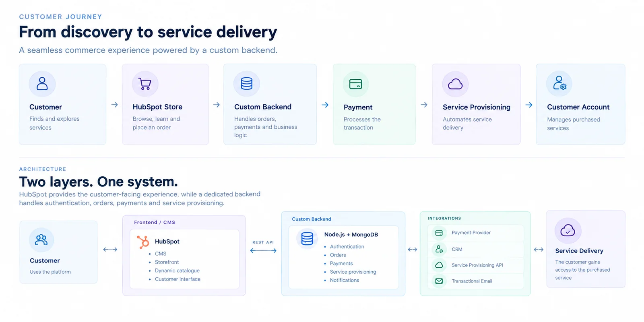Click the 'Dynamic catalogue' bullet item
The height and width of the screenshot is (322, 644).
point(177,270)
